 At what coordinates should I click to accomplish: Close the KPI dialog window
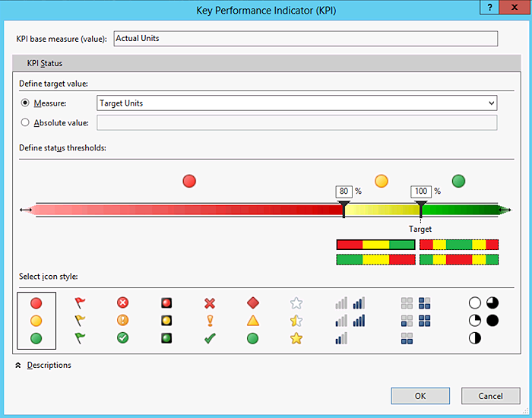click(x=515, y=7)
